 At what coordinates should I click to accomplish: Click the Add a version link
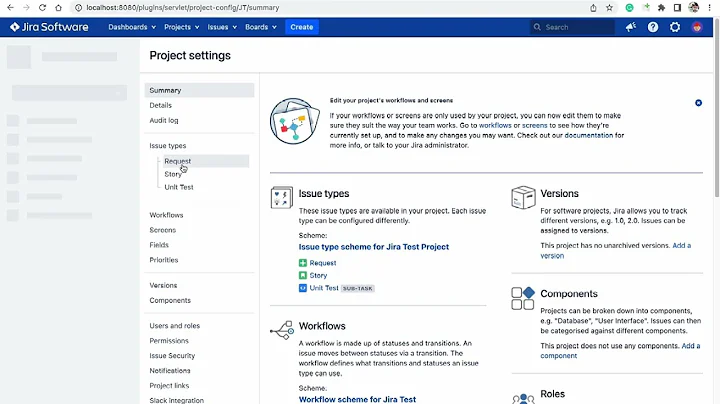coord(616,251)
